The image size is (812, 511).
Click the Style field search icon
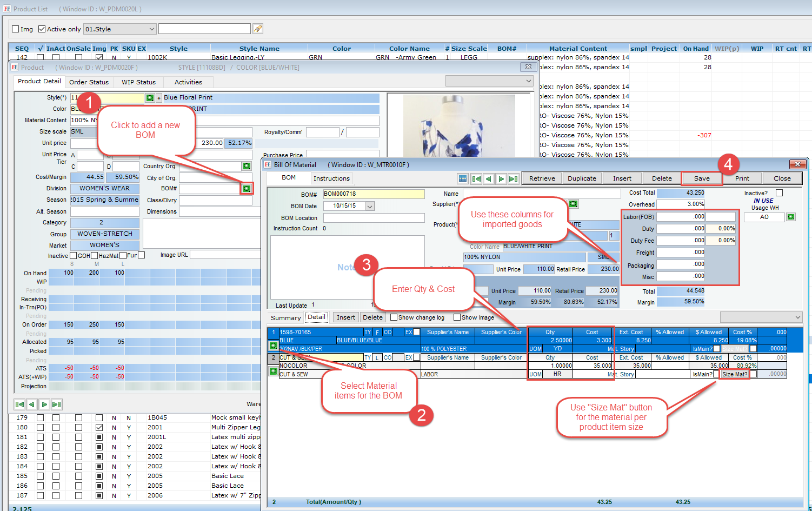[150, 98]
